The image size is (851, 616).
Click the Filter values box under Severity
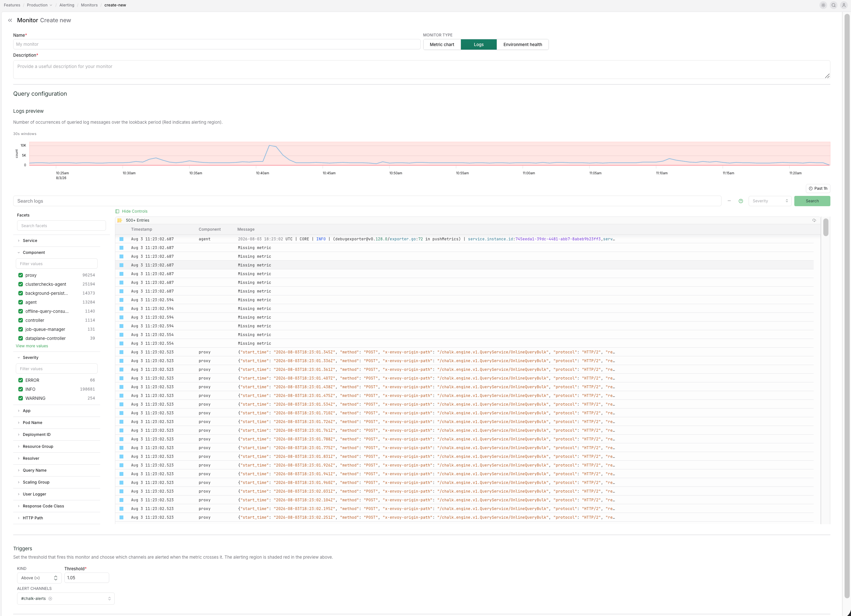[x=56, y=369]
